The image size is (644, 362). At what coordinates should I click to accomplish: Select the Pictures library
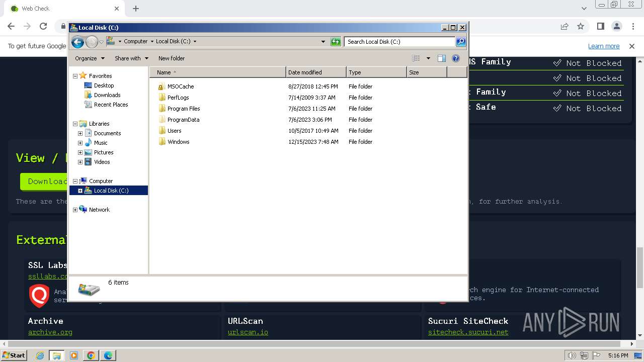[104, 152]
